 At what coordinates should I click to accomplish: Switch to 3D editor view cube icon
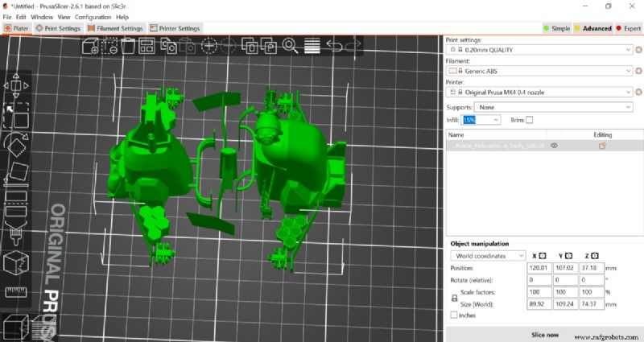15,328
